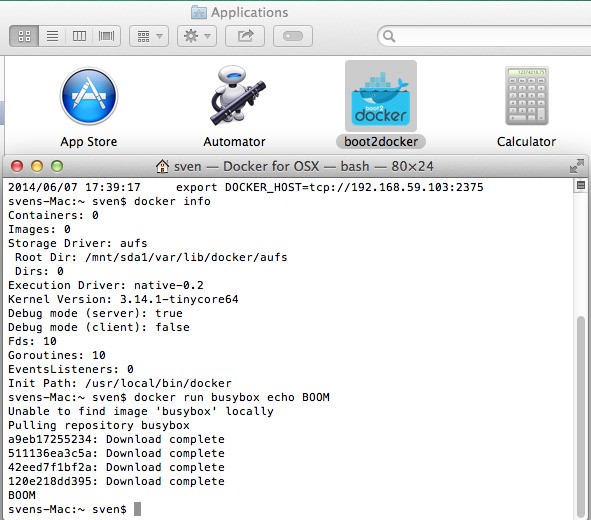Click 'Kernel Version: 3.14.1-tinycore64' line

[123, 299]
